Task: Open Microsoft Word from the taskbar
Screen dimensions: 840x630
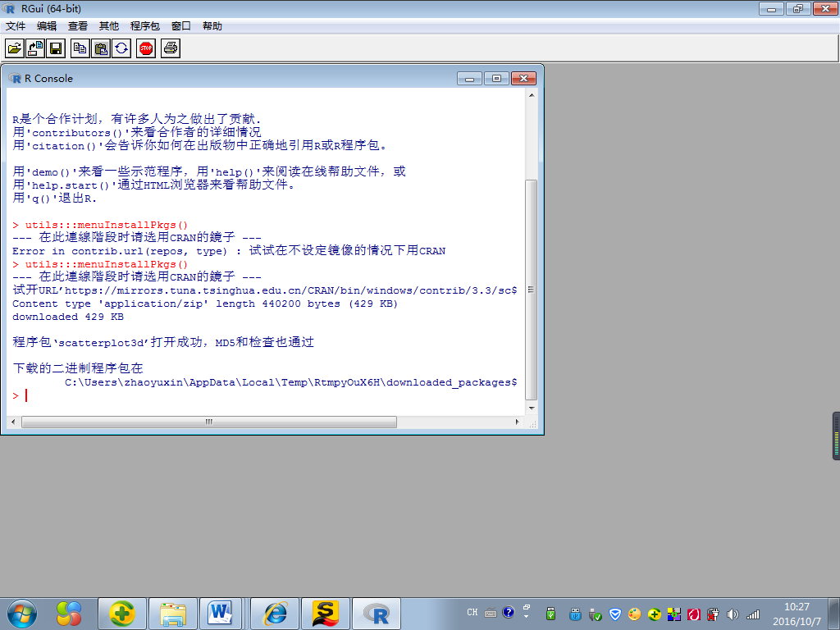Action: point(221,614)
